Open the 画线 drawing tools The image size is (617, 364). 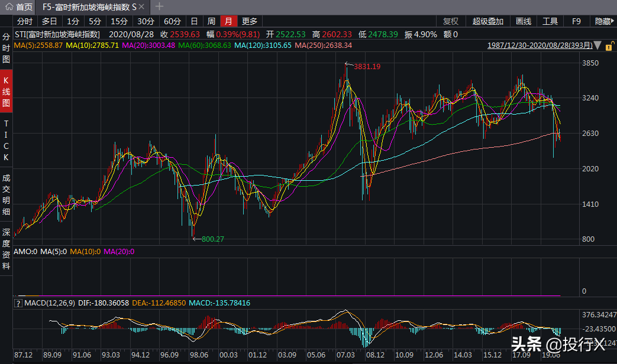click(524, 21)
